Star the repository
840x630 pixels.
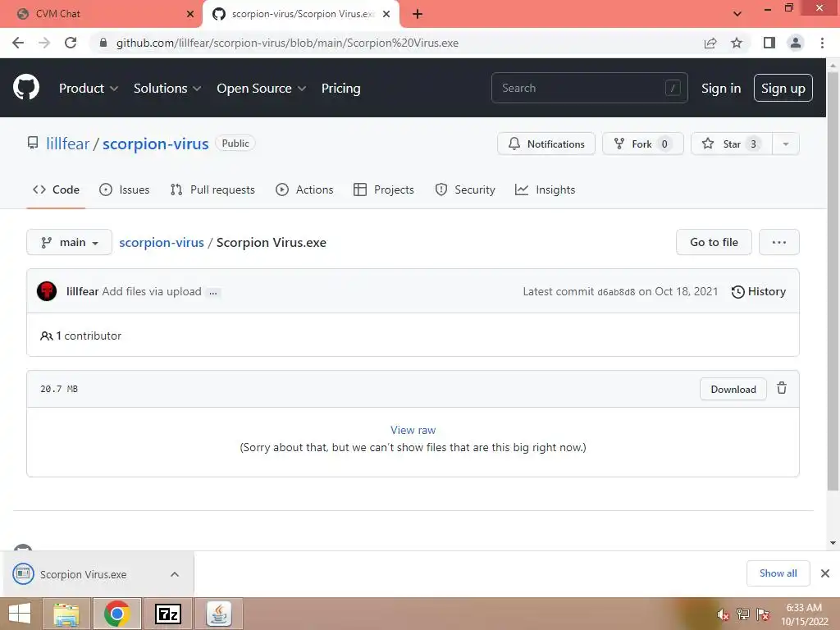731,144
